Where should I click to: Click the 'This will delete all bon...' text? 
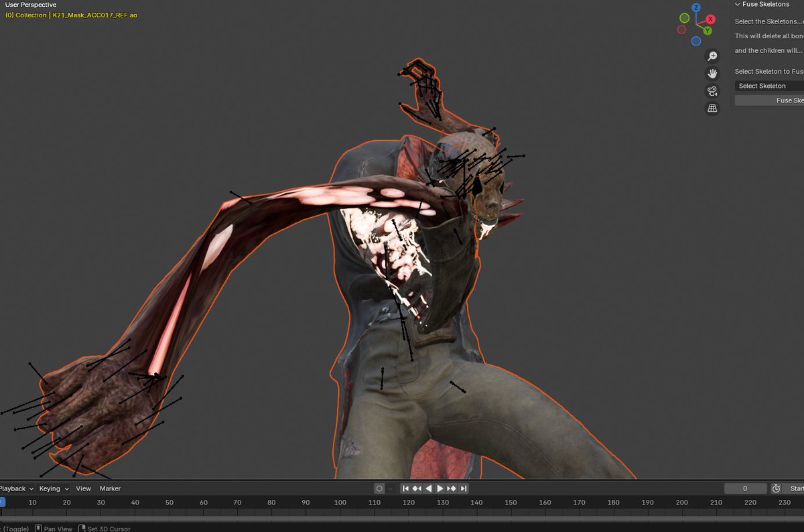[x=768, y=36]
